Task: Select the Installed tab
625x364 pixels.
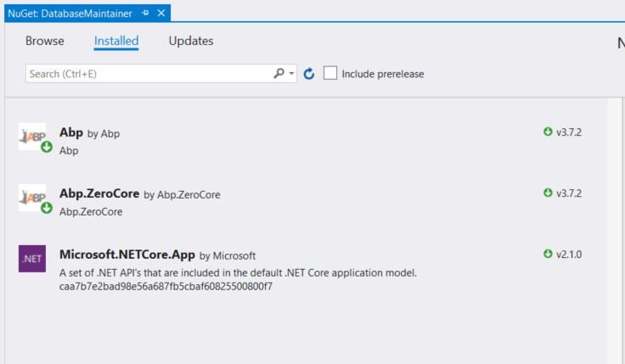Action: (x=116, y=41)
